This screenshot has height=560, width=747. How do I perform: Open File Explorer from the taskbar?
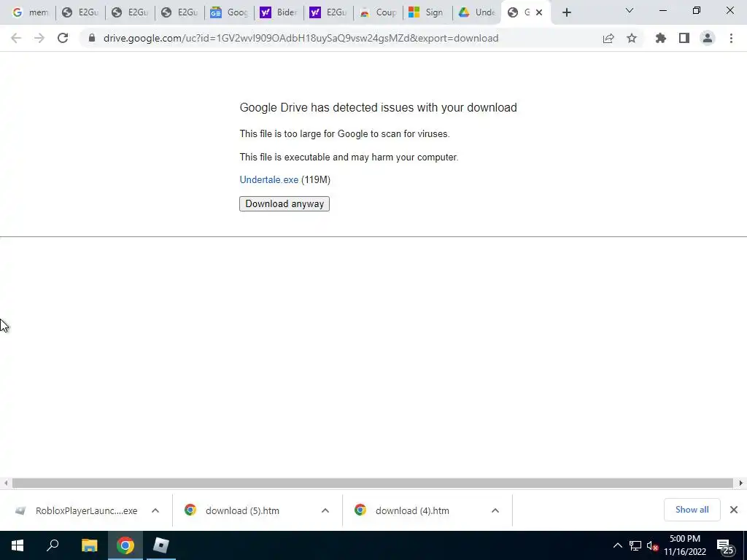pos(89,545)
